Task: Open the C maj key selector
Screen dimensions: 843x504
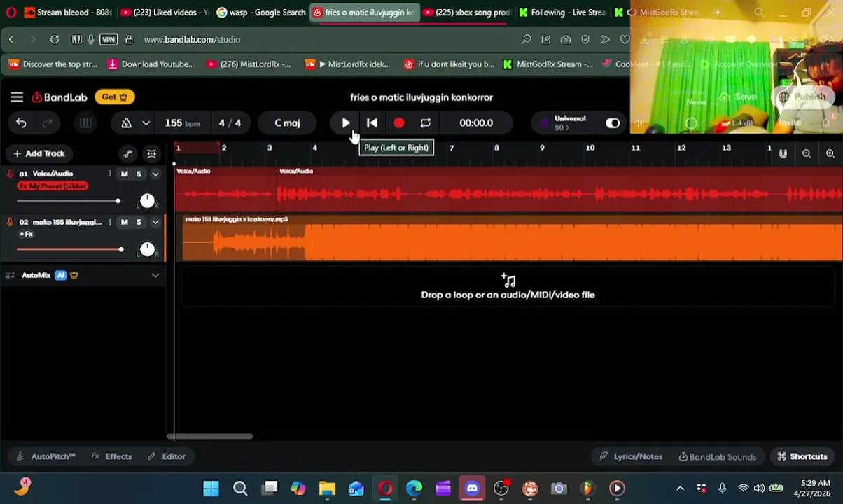Action: [x=287, y=123]
